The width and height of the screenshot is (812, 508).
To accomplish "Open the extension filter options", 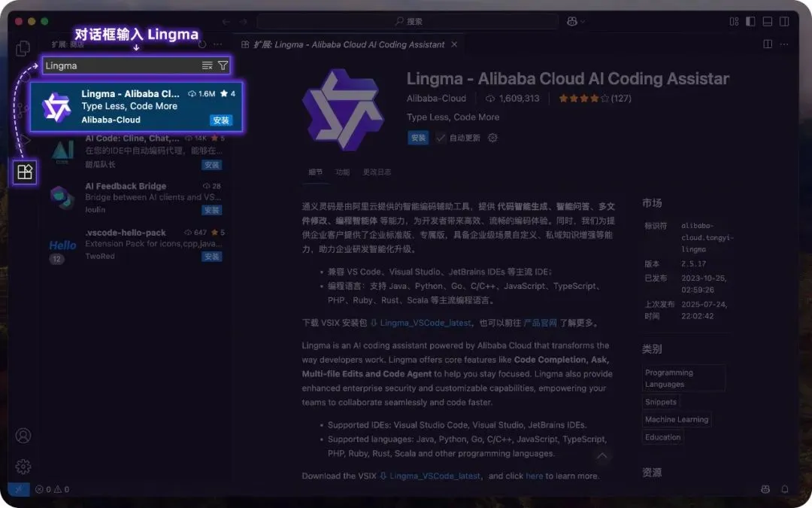I will click(x=223, y=65).
